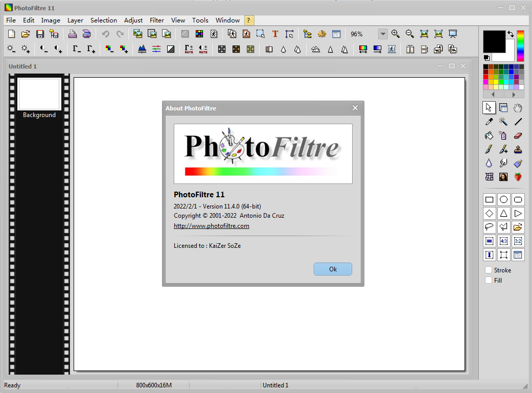Select the Magic Wand tool
532x393 pixels.
(503, 121)
